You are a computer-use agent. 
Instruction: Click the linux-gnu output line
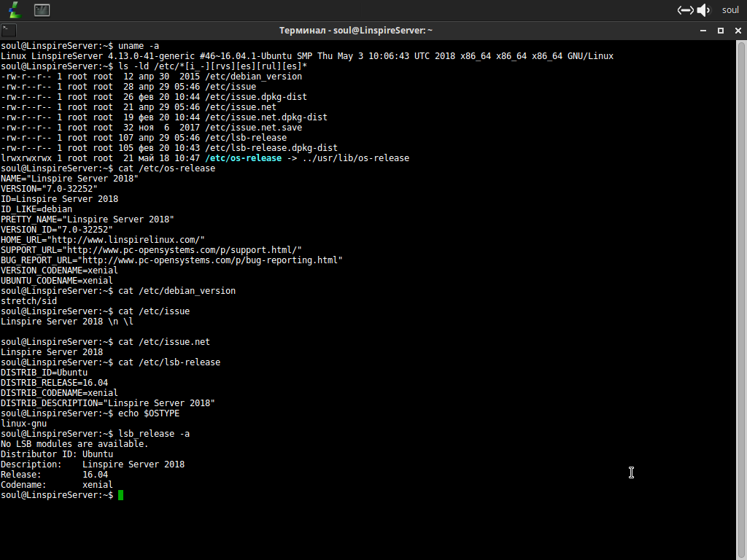pos(24,424)
